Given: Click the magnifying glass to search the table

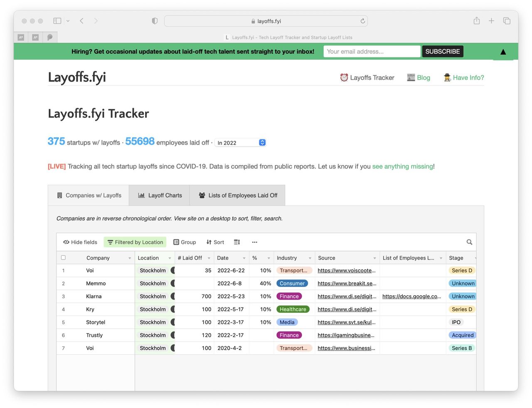Looking at the screenshot, I should click(x=469, y=242).
